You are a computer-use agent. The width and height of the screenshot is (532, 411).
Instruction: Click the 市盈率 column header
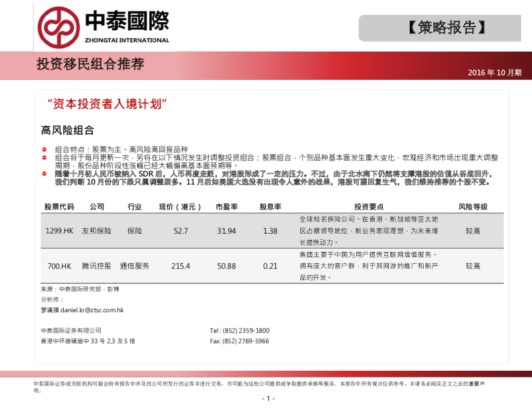[x=226, y=207]
